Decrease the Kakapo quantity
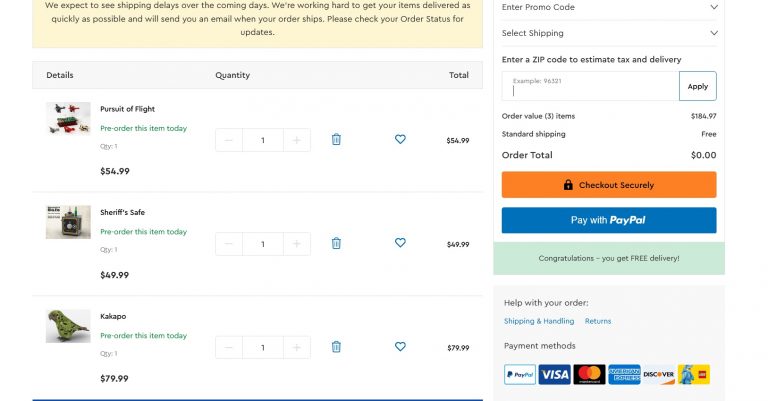Viewport: 768px width, 401px height. click(x=229, y=347)
